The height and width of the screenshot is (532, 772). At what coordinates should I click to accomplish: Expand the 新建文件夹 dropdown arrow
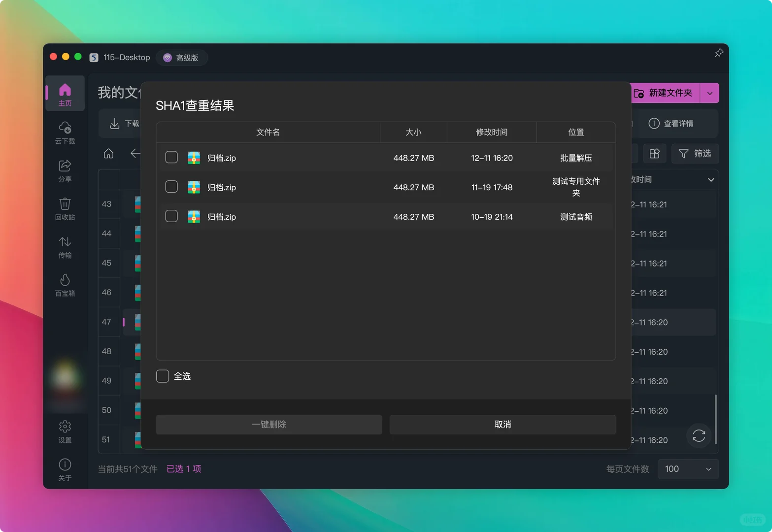click(x=709, y=93)
